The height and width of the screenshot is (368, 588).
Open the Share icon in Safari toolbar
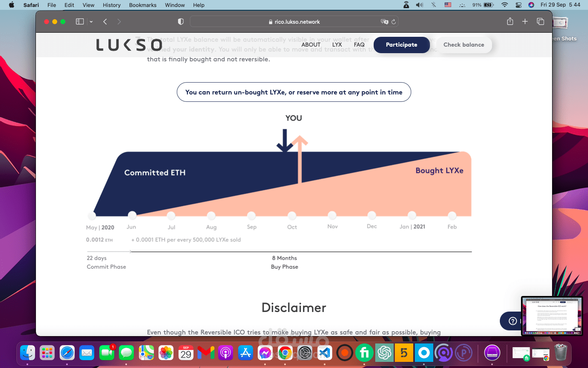tap(510, 21)
